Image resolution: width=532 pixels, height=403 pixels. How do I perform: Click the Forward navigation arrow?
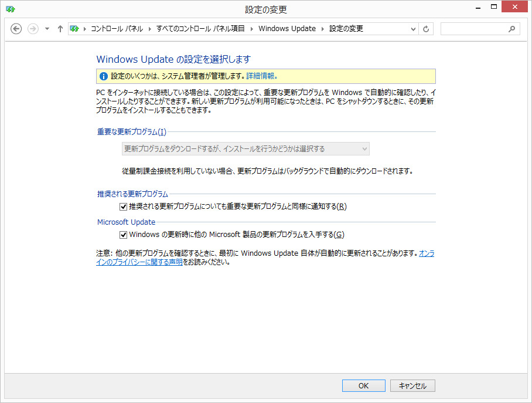pyautogui.click(x=33, y=29)
